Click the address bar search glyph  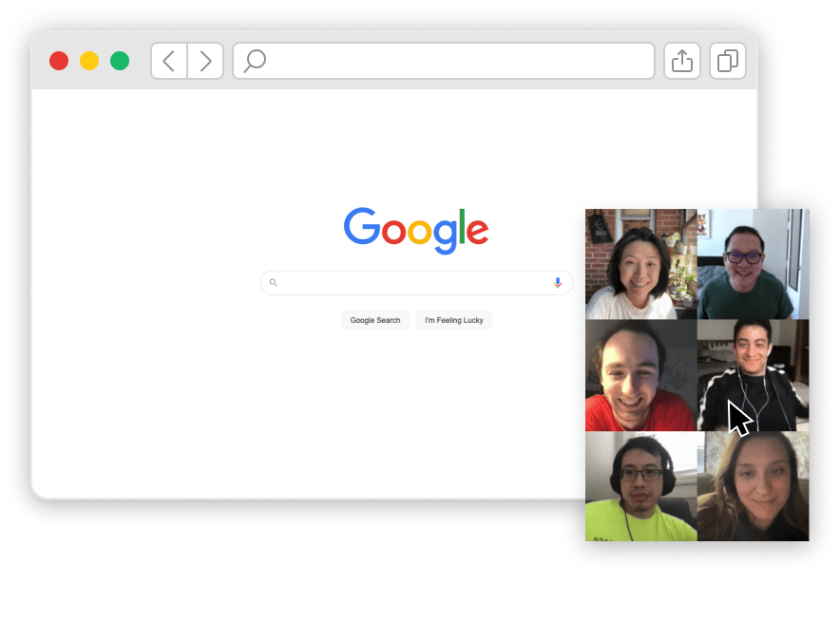tap(254, 60)
